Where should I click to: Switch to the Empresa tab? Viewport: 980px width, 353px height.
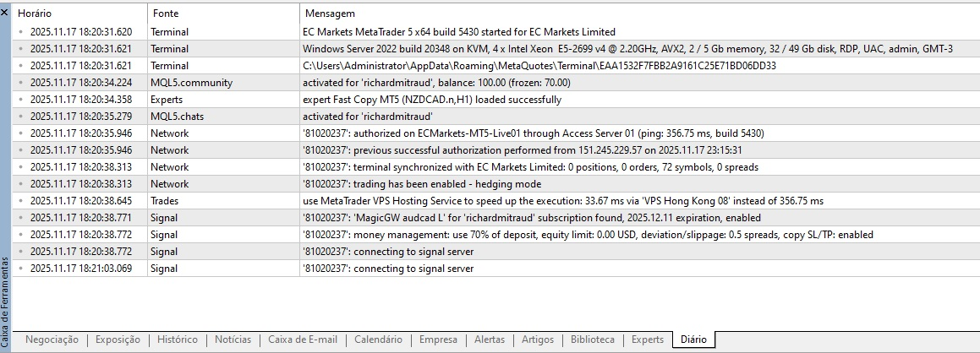point(438,339)
